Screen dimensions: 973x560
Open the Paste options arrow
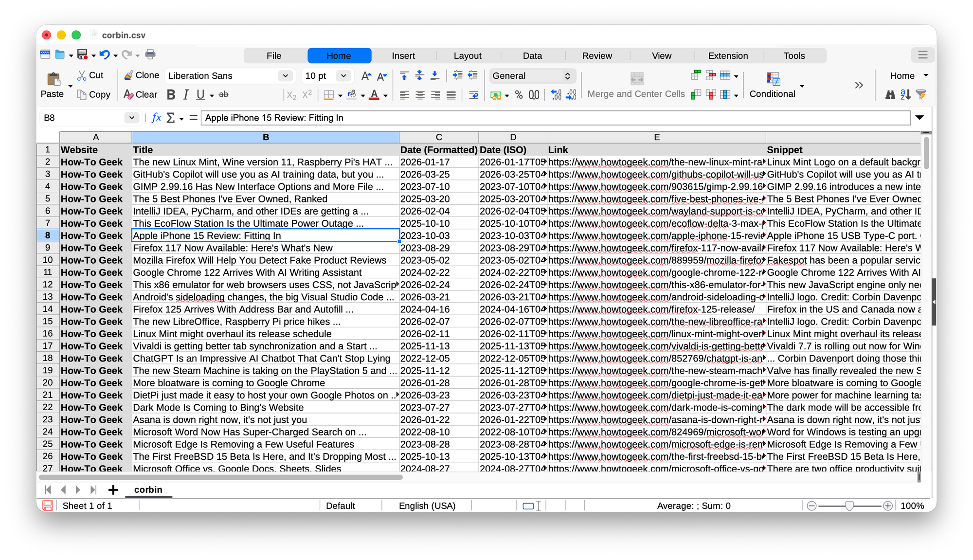tap(70, 86)
